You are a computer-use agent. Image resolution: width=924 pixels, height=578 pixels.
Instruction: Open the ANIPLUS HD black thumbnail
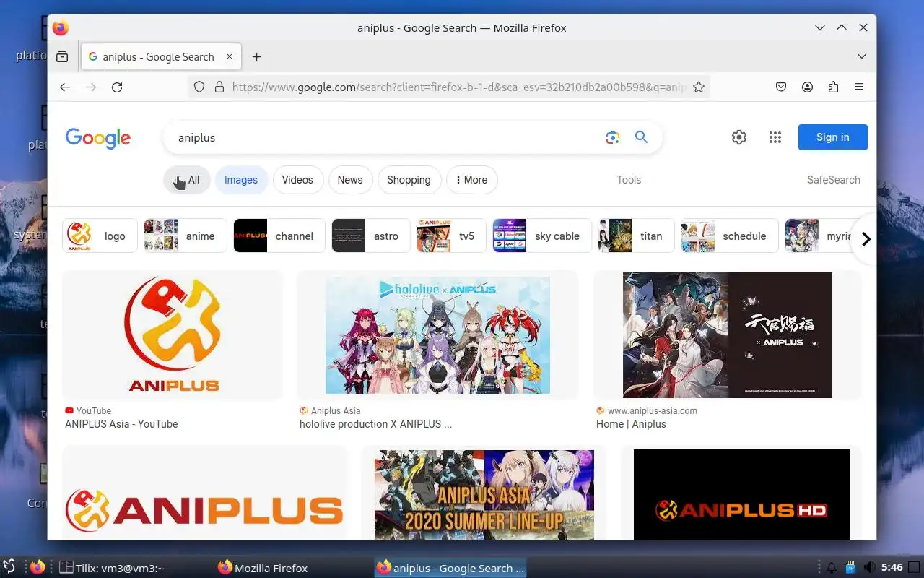[x=741, y=495]
